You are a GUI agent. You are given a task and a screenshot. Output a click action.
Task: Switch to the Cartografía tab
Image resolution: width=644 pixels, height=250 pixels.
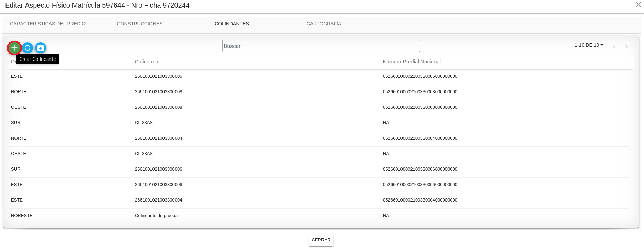[x=324, y=24]
